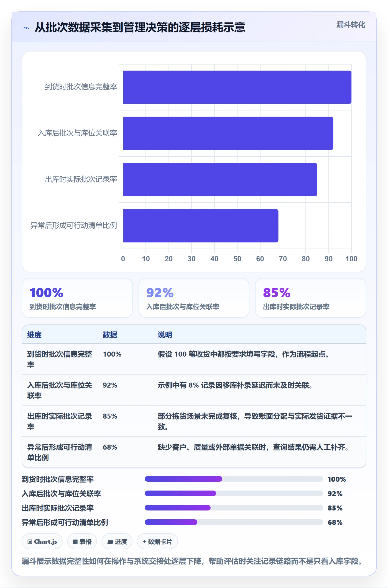The height and width of the screenshot is (588, 388).
Task: Click the 68% value in table
Action: pyautogui.click(x=110, y=447)
